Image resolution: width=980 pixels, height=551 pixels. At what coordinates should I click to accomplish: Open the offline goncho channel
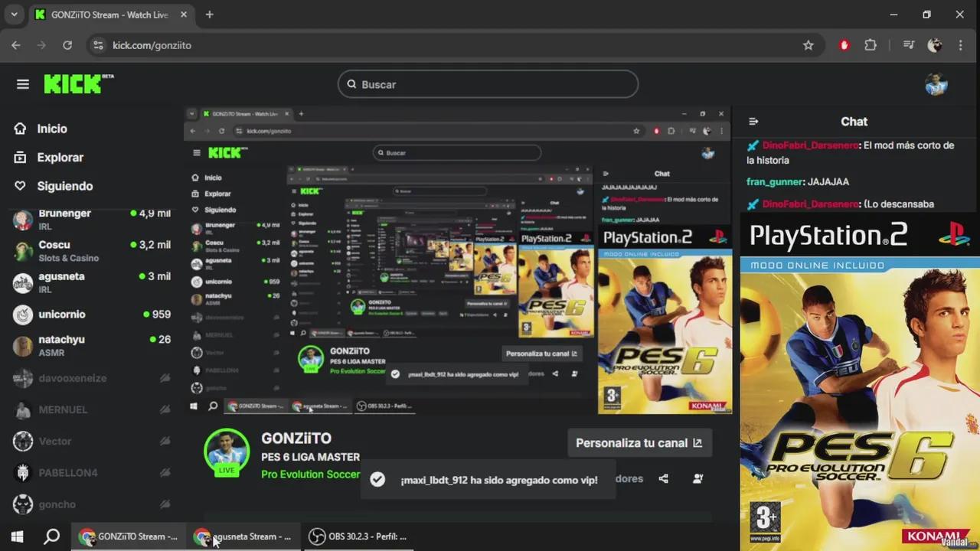(x=92, y=504)
